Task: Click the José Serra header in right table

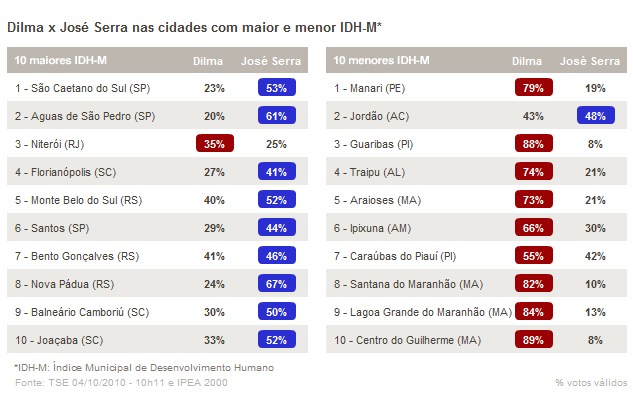Action: (x=590, y=61)
